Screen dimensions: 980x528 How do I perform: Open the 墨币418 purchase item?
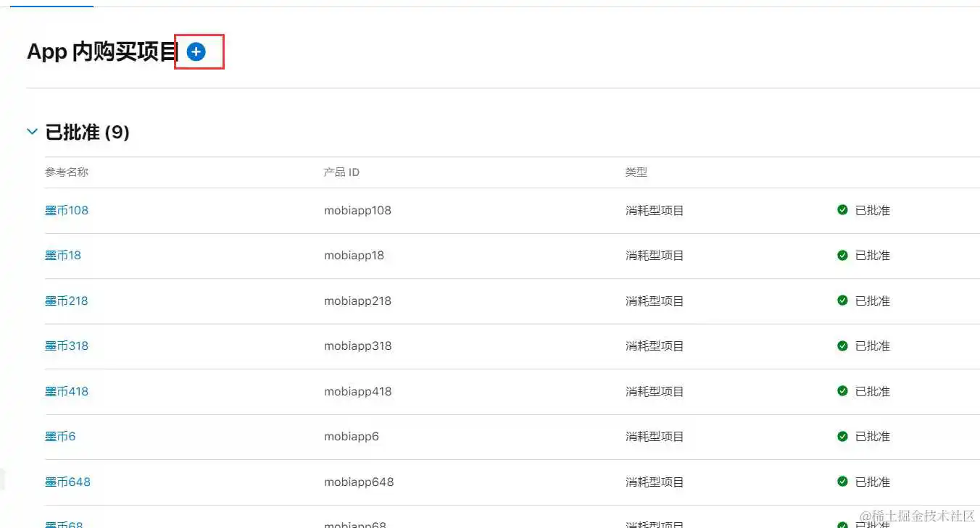point(67,391)
